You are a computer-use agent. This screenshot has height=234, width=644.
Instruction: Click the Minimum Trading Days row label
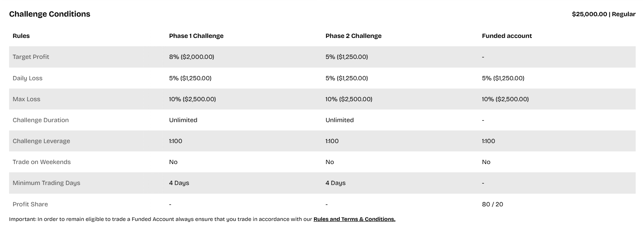[x=46, y=183]
